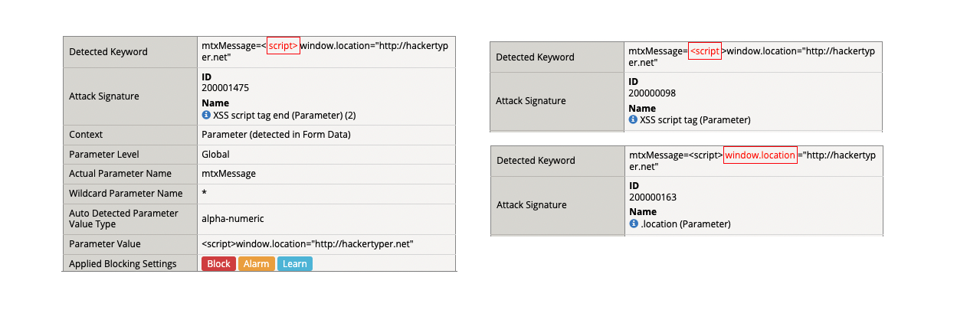The width and height of the screenshot is (980, 323).
Task: Click the alpha-numeric value type cell
Action: pos(233,218)
